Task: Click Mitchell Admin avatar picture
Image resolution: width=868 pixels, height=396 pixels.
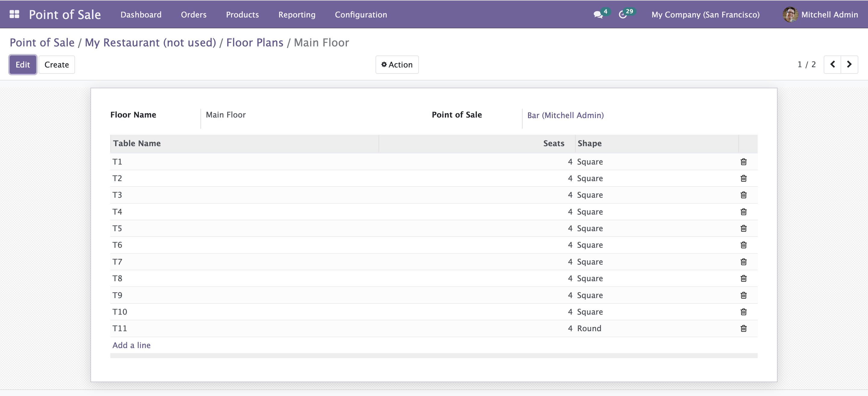Action: 790,14
